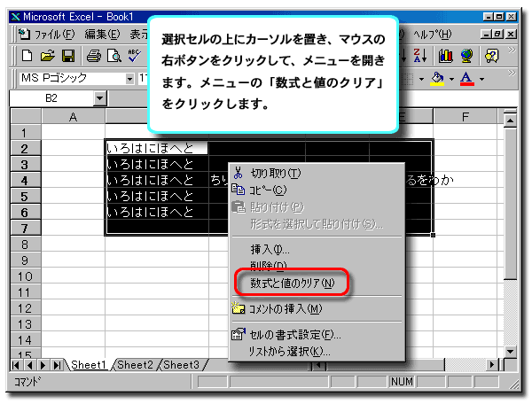Choose 形式を選択して貼り付け(S) entry

point(317,223)
